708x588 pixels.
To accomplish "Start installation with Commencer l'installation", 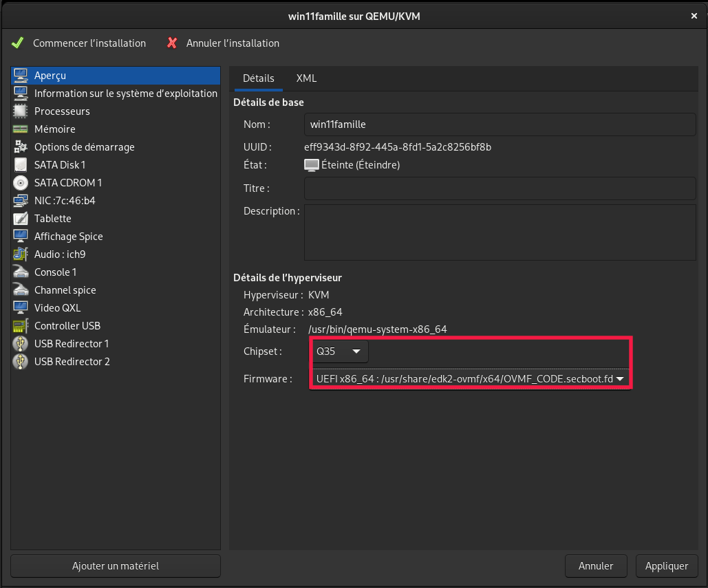I will (x=79, y=43).
